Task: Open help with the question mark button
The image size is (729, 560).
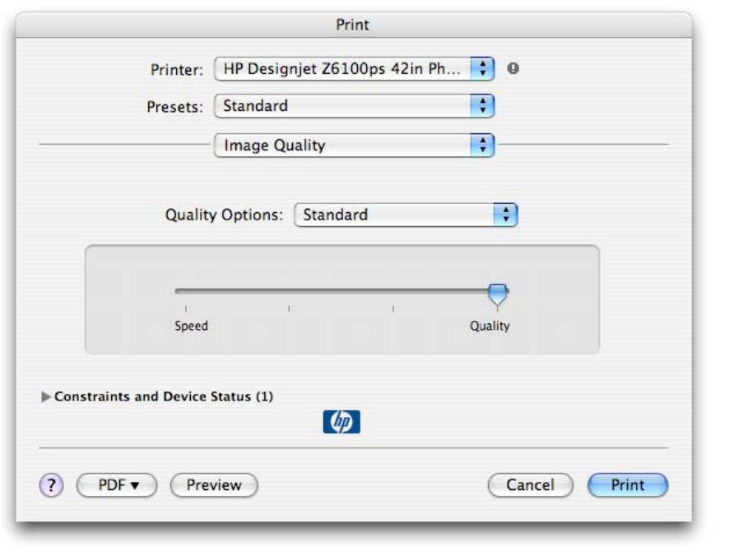Action: pos(51,485)
